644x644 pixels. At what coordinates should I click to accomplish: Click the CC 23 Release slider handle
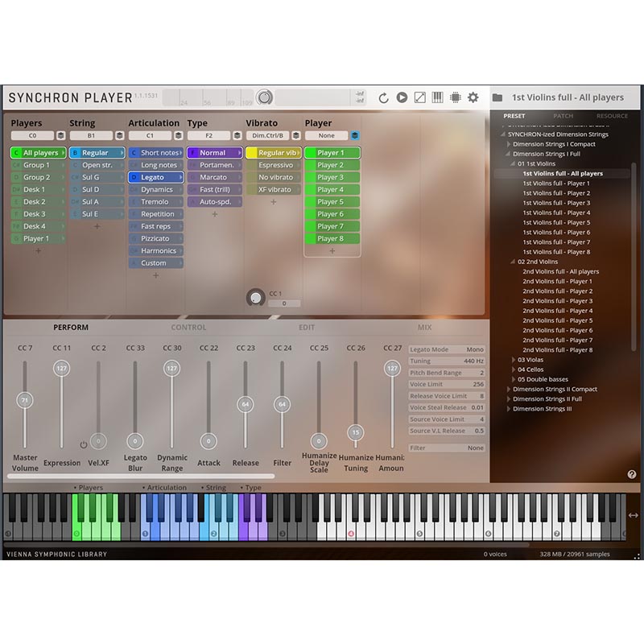point(246,404)
